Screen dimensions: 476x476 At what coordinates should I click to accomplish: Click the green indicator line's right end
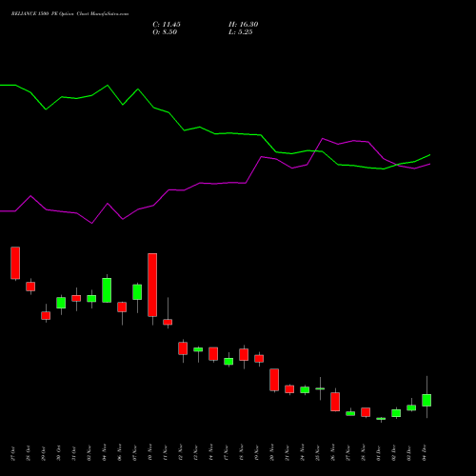pos(429,155)
